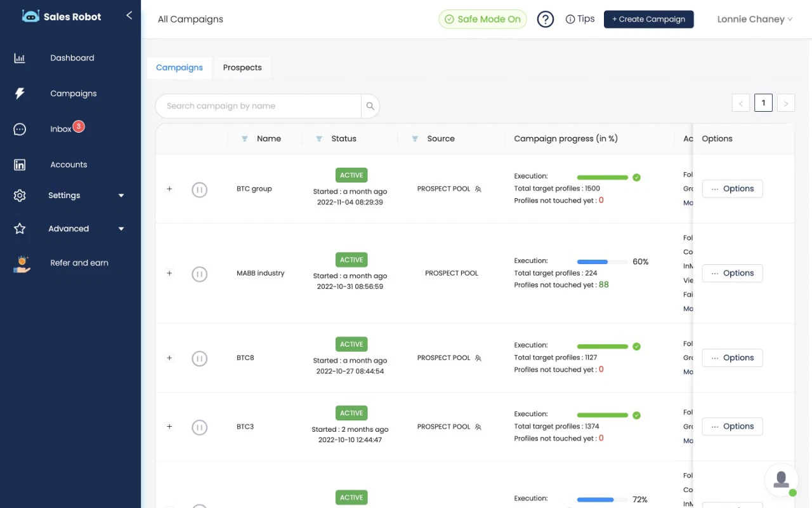Click the campaign search input field
812x508 pixels.
point(260,106)
